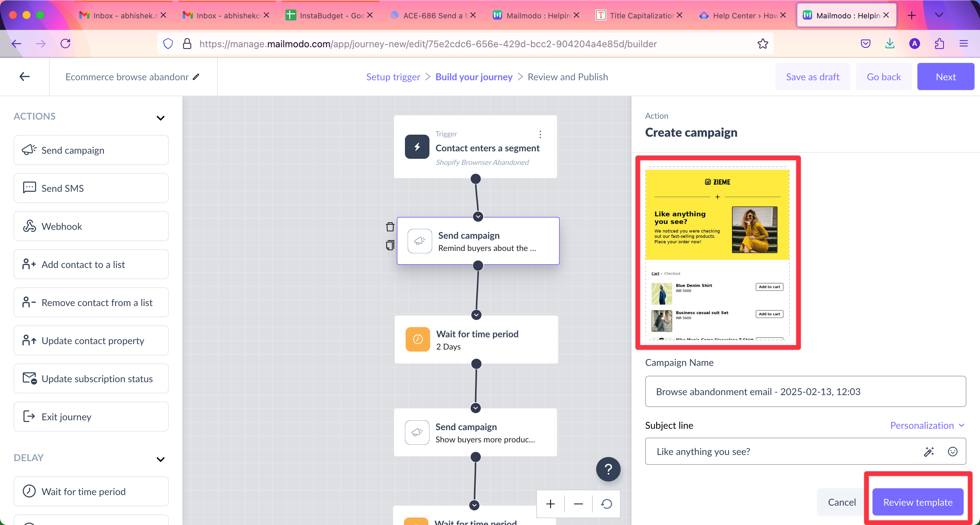The image size is (980, 525).
Task: Click the Wait for time period clock icon in Delay
Action: click(x=29, y=491)
